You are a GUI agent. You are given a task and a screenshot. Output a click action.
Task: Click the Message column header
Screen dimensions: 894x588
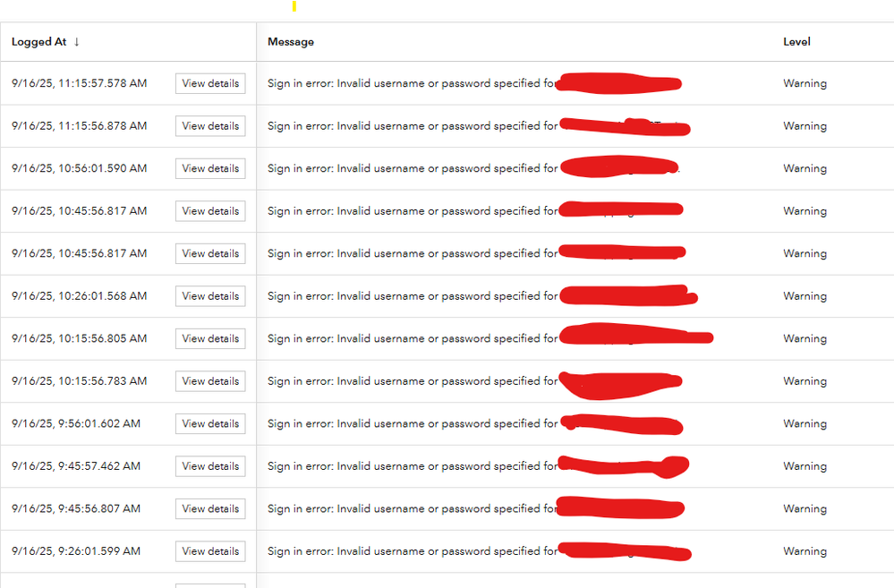click(x=291, y=42)
